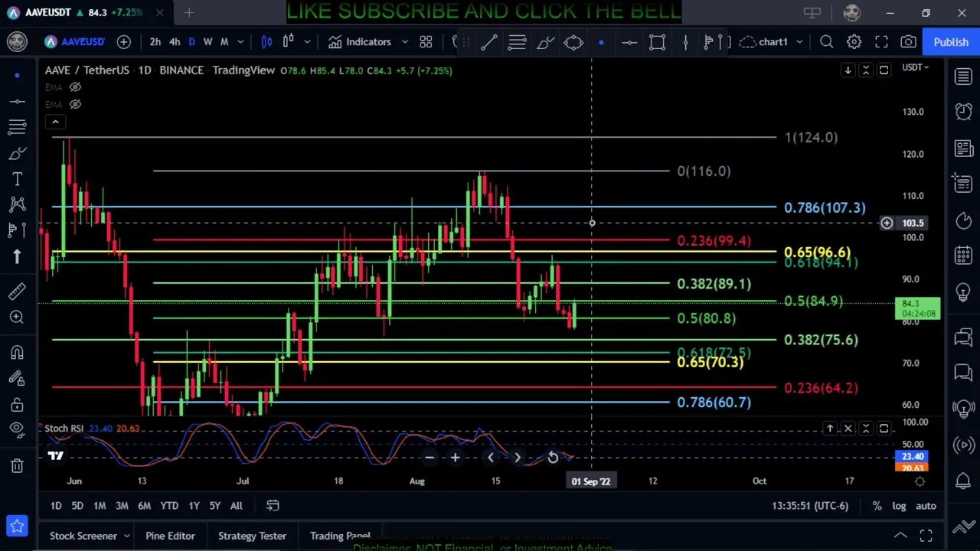Toggle magnet mode in left sidebar
The height and width of the screenshot is (551, 980).
pos(17,352)
